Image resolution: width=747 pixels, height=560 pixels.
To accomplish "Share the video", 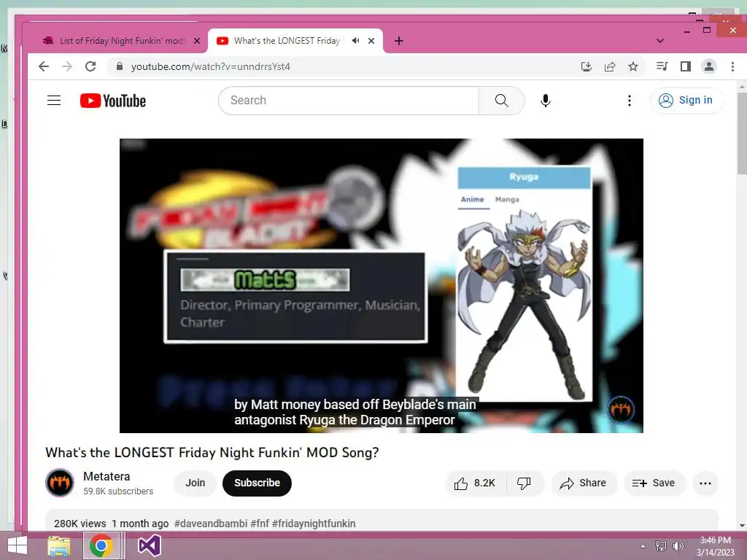I will point(583,483).
